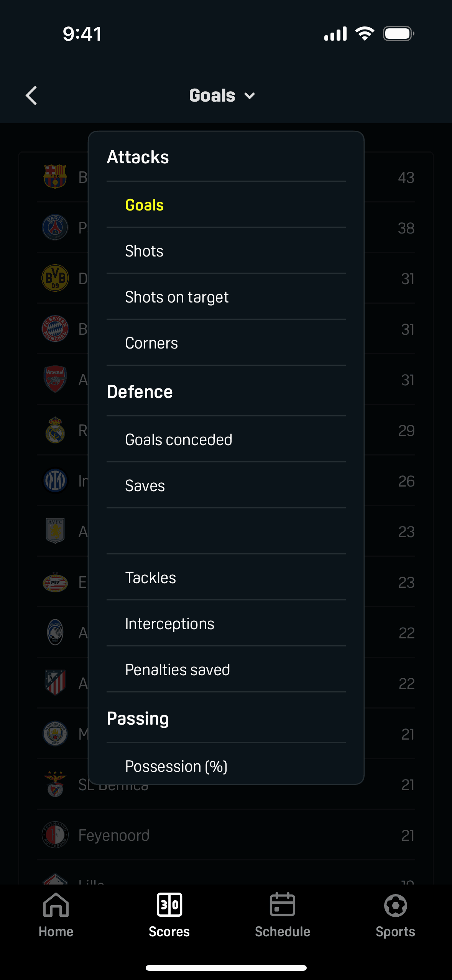The image size is (452, 980).
Task: Select Tackles from Defence list
Action: [150, 578]
